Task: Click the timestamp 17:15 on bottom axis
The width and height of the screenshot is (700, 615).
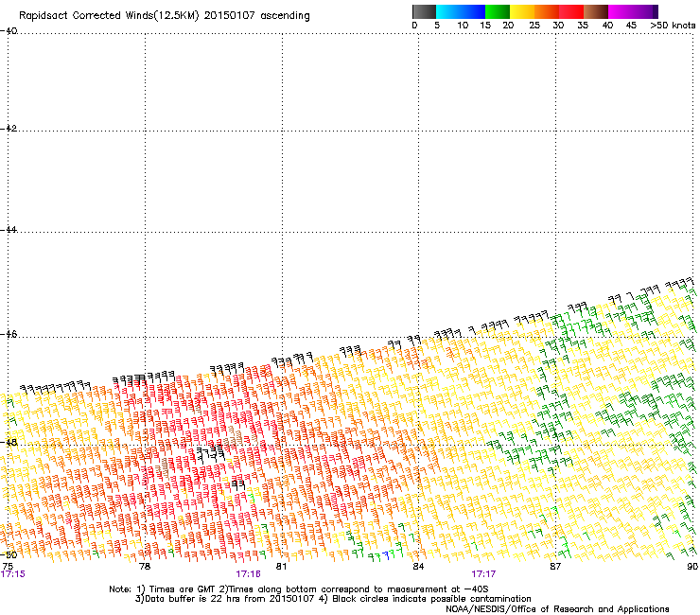Action: (13, 574)
